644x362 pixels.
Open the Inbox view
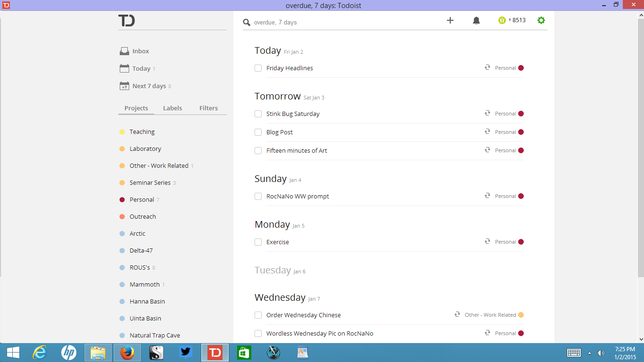140,51
